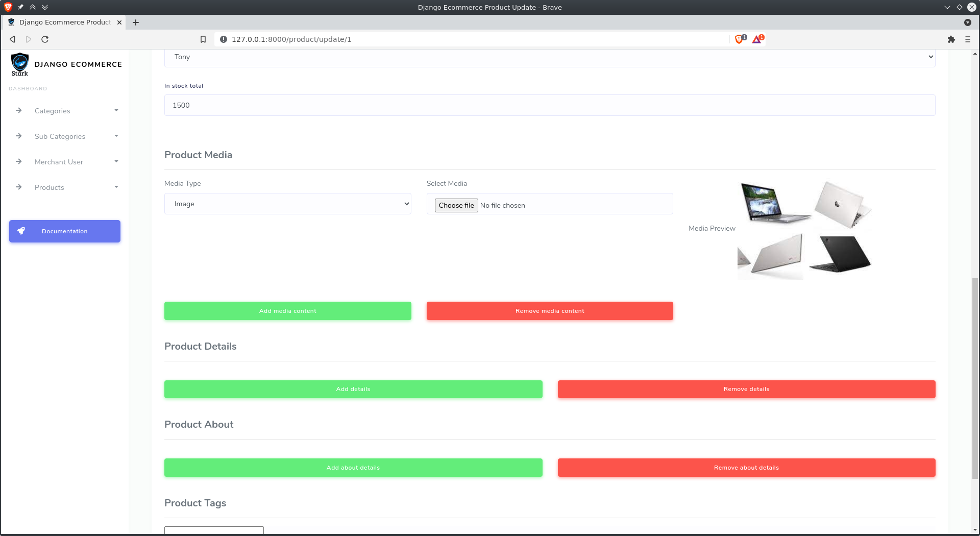The height and width of the screenshot is (536, 980).
Task: Click the Remove about details button
Action: tap(746, 467)
